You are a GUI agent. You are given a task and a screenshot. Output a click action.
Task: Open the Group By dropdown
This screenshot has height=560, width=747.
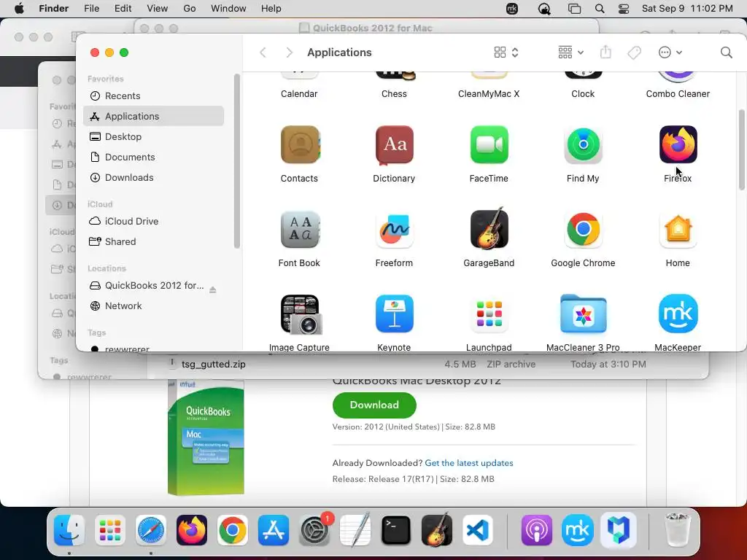tap(570, 52)
